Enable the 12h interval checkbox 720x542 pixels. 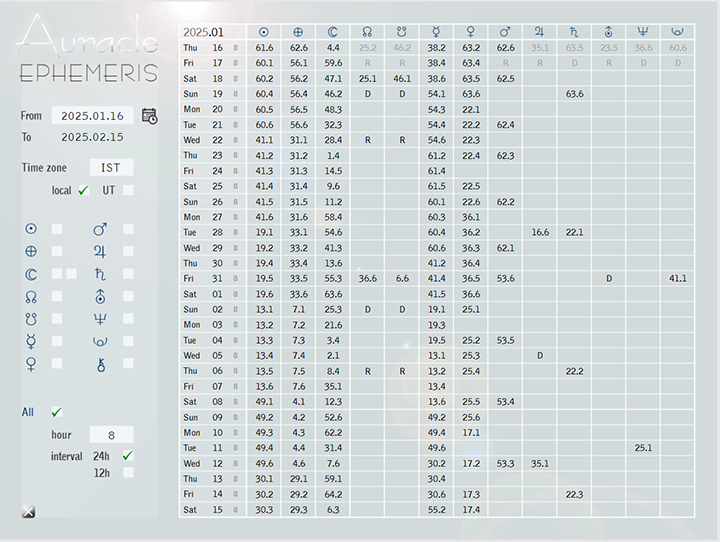coord(128,473)
